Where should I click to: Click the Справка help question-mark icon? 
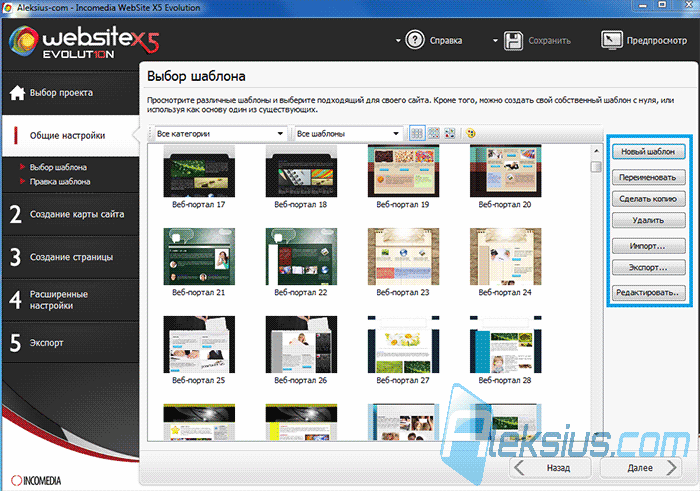click(x=415, y=40)
